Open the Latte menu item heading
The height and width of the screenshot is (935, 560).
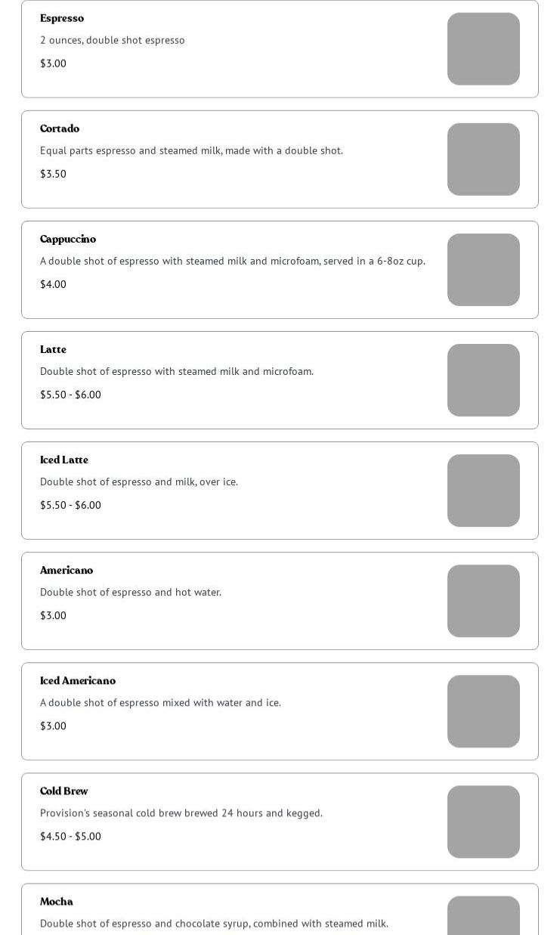click(x=53, y=349)
